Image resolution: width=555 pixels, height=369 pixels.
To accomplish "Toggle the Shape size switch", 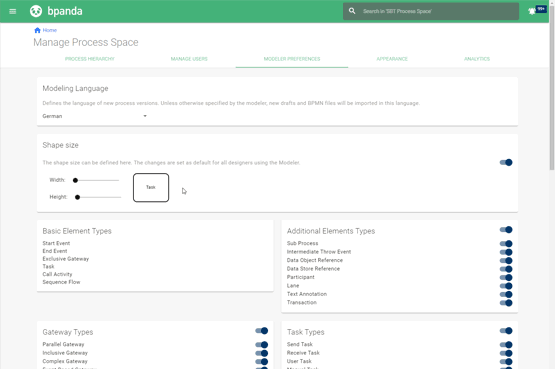I will 506,162.
